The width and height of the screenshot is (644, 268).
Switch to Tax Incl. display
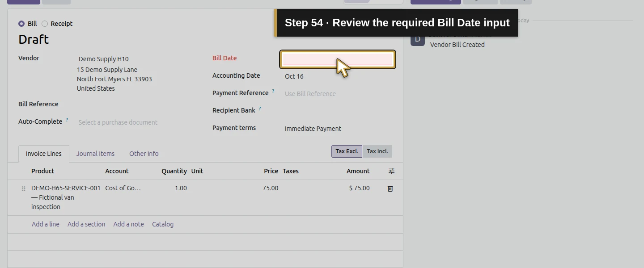(x=377, y=151)
